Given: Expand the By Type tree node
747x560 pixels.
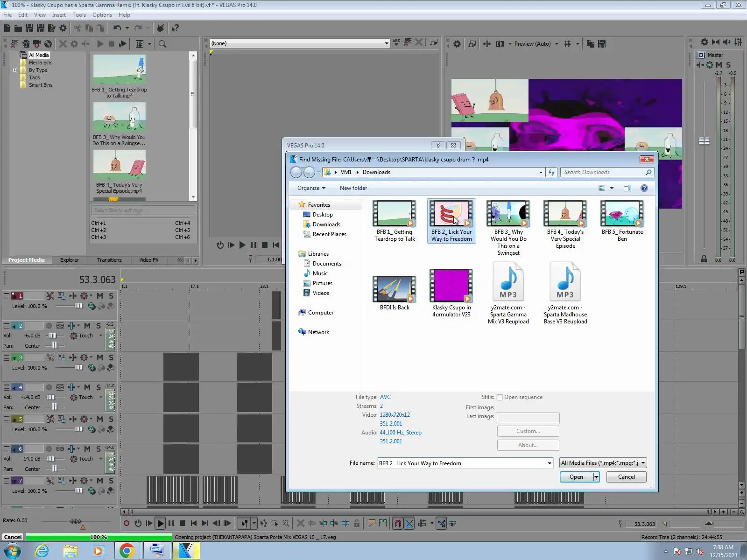Looking at the screenshot, I should point(15,70).
